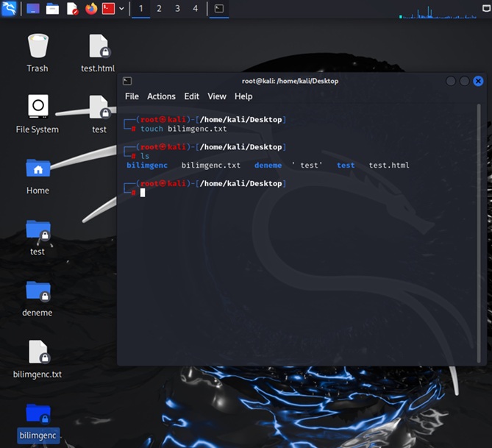Select the Home folder desktop icon
This screenshot has height=448, width=492.
38,176
